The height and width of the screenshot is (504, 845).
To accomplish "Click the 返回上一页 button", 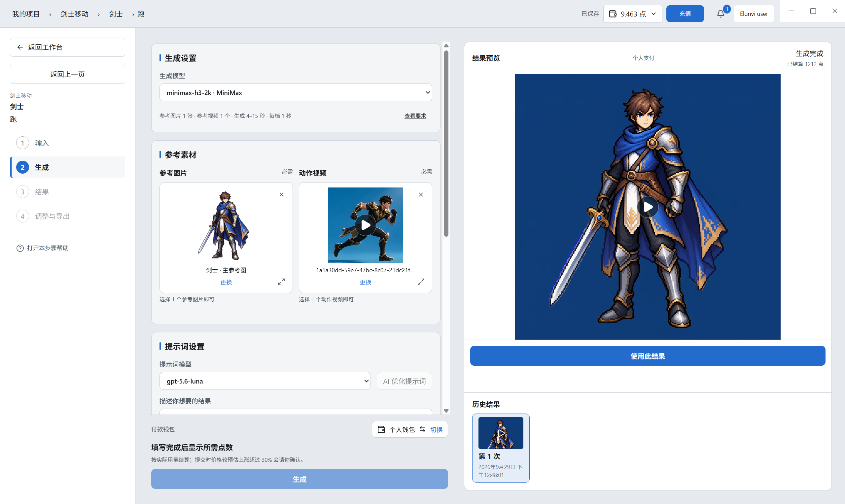I will coord(67,74).
